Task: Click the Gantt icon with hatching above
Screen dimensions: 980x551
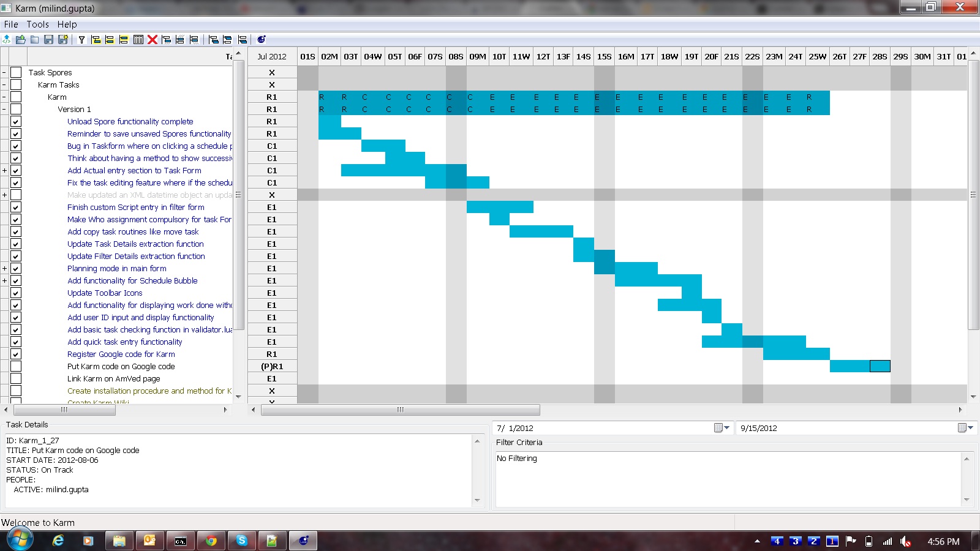Action: [x=180, y=39]
